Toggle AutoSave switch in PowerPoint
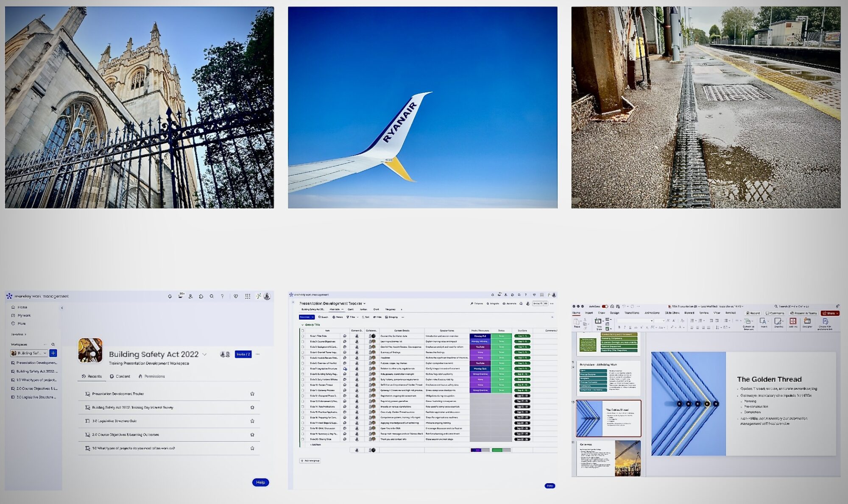The image size is (848, 504). click(x=605, y=306)
